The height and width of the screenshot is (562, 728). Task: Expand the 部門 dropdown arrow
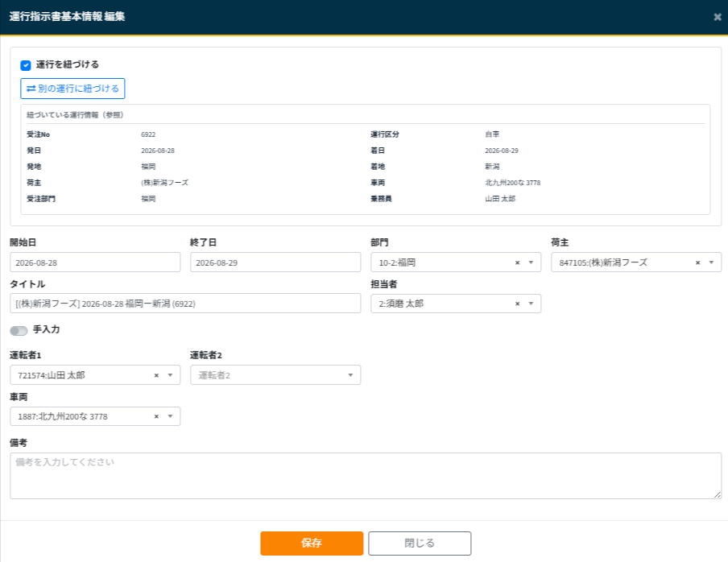pos(531,262)
